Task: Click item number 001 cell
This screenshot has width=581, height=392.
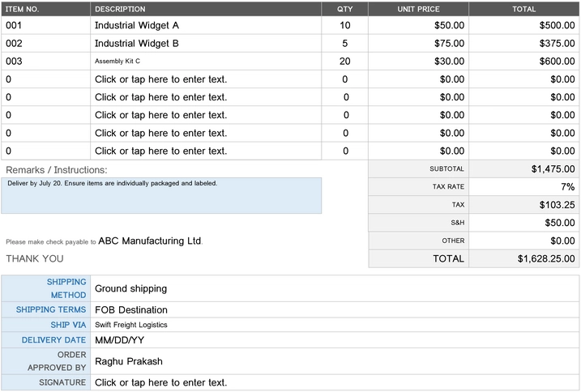Action: [x=14, y=25]
